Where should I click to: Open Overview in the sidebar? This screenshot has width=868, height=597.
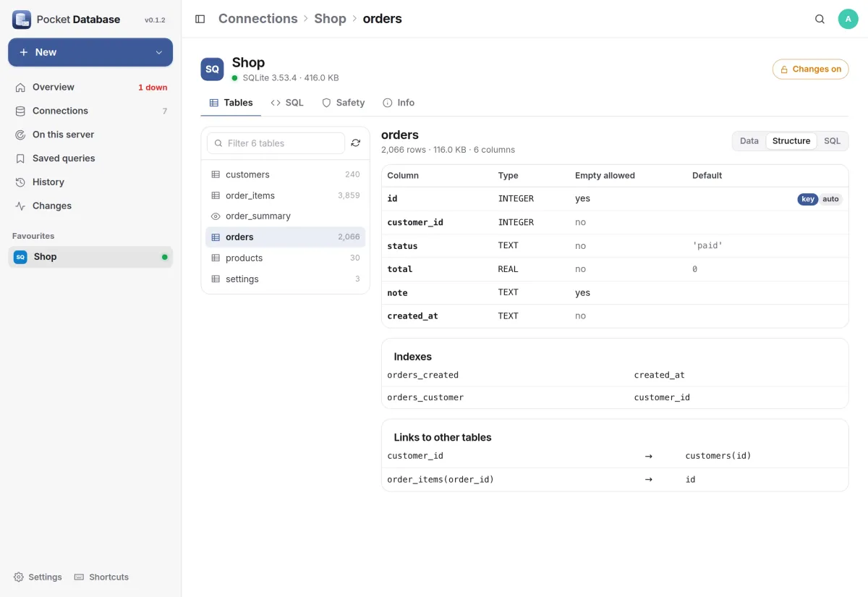coord(90,87)
